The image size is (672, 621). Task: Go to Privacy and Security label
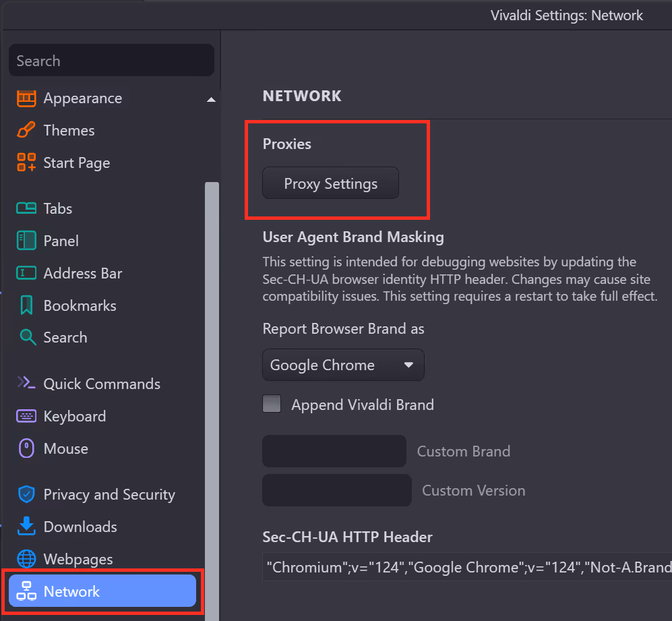pos(109,494)
